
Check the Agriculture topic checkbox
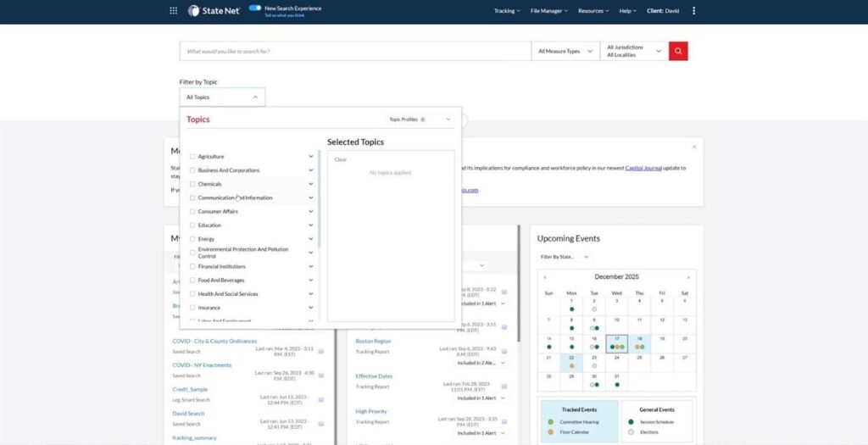[x=192, y=157]
